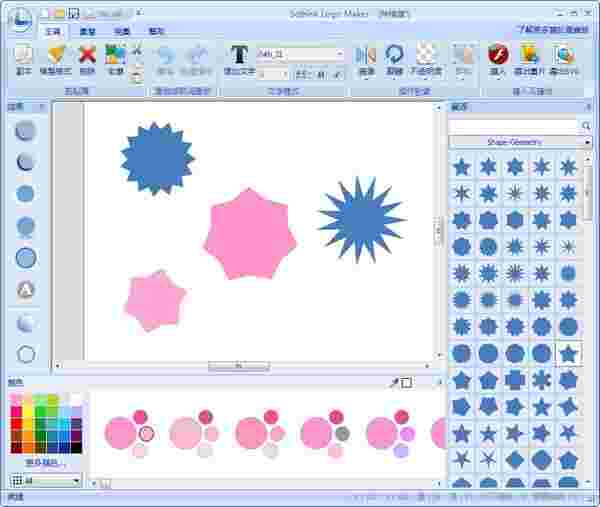Apply the topmost gradient sphere effect

(26, 131)
